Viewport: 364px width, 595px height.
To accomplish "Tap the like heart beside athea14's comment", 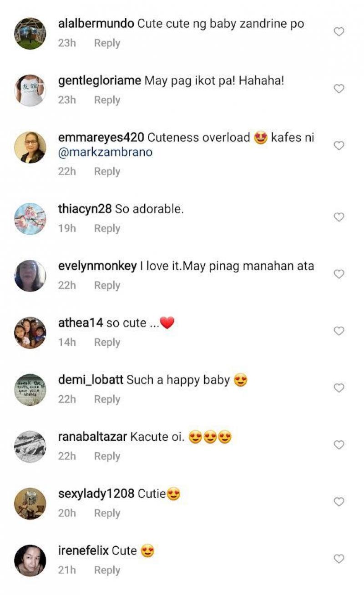I will [339, 331].
